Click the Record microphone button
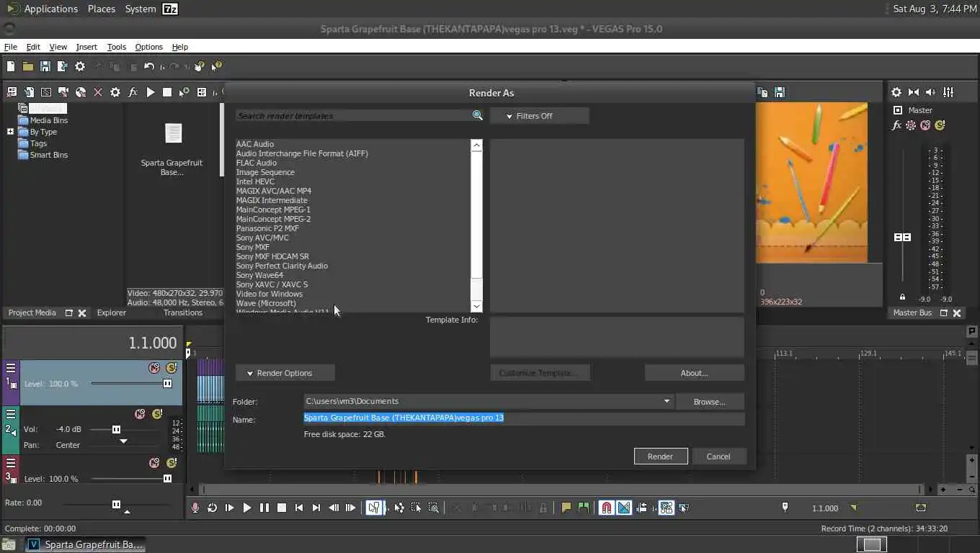This screenshot has width=980, height=553. 195,508
